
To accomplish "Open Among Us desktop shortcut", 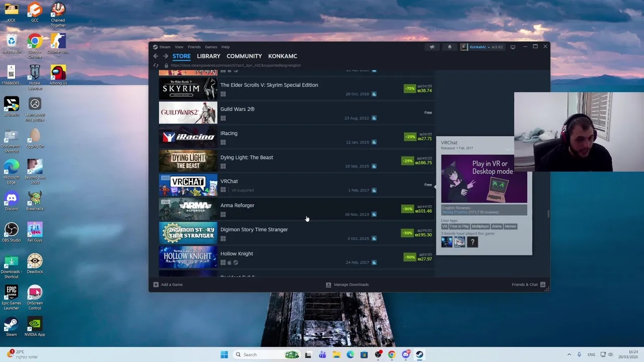I will tap(58, 75).
